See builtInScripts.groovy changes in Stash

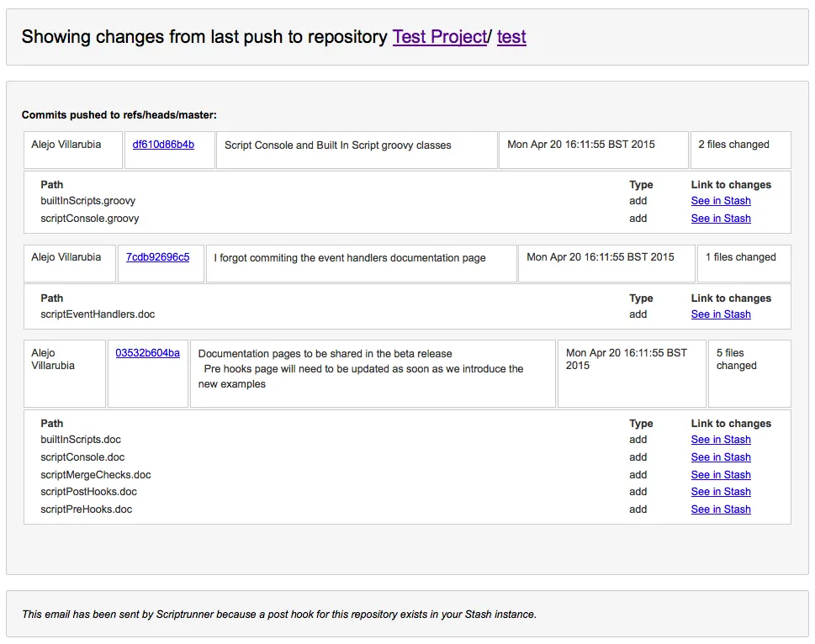pyautogui.click(x=721, y=201)
